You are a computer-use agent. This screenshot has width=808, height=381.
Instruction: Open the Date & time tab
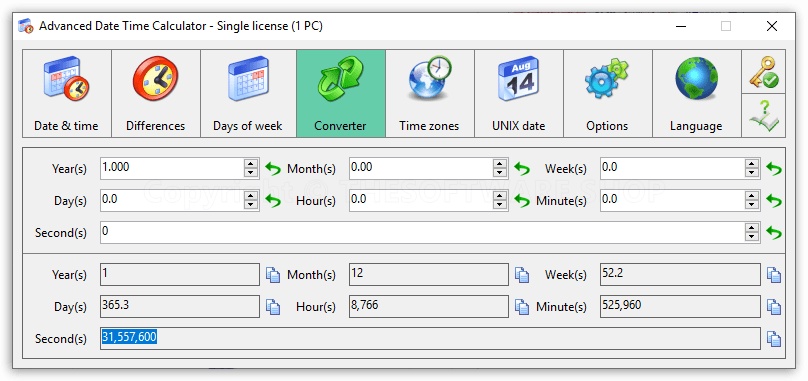point(66,93)
